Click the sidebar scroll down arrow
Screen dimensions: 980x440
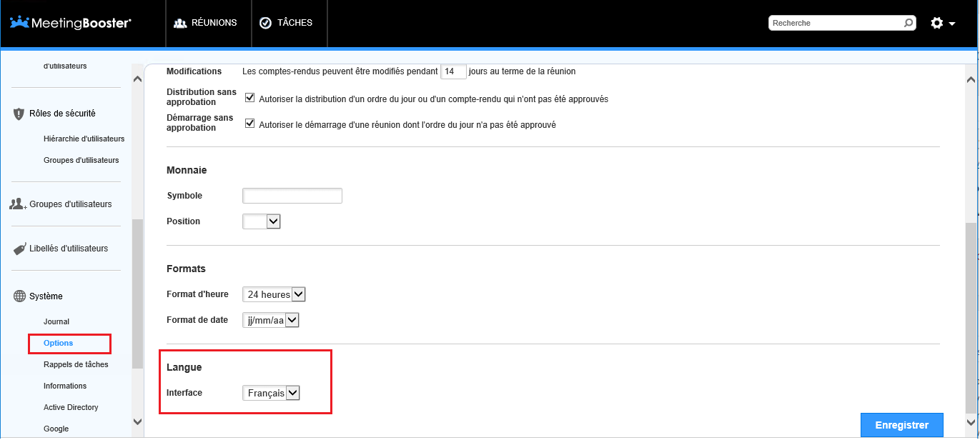click(137, 423)
